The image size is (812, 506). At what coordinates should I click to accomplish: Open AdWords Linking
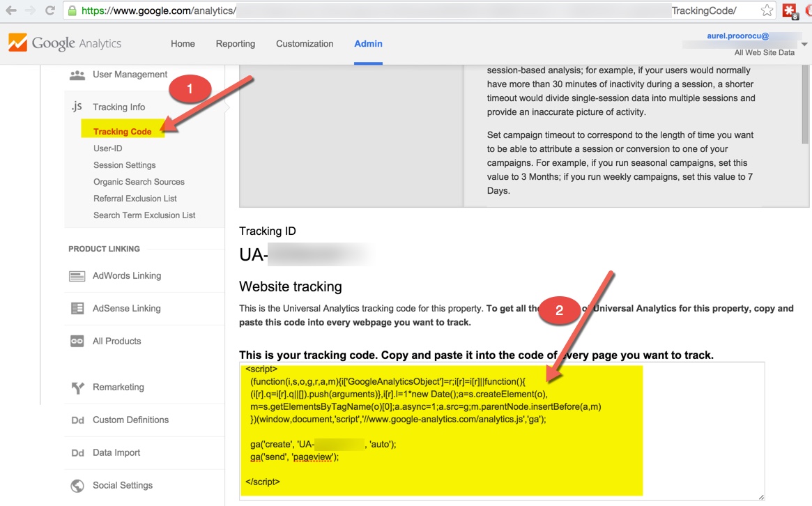[x=127, y=275]
